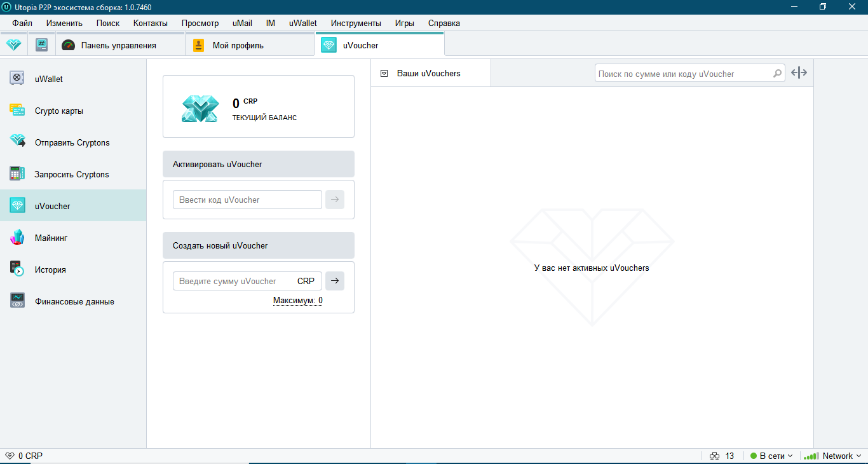Screen dimensions: 868x464
Task: Select Отправить Cryptons in the sidebar
Action: pyautogui.click(x=73, y=142)
